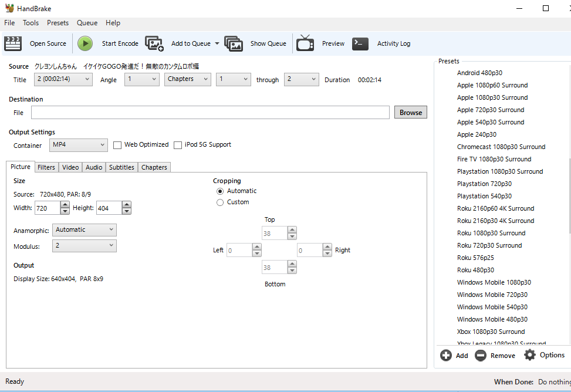
Task: Select preset Android 480p30
Action: 479,73
